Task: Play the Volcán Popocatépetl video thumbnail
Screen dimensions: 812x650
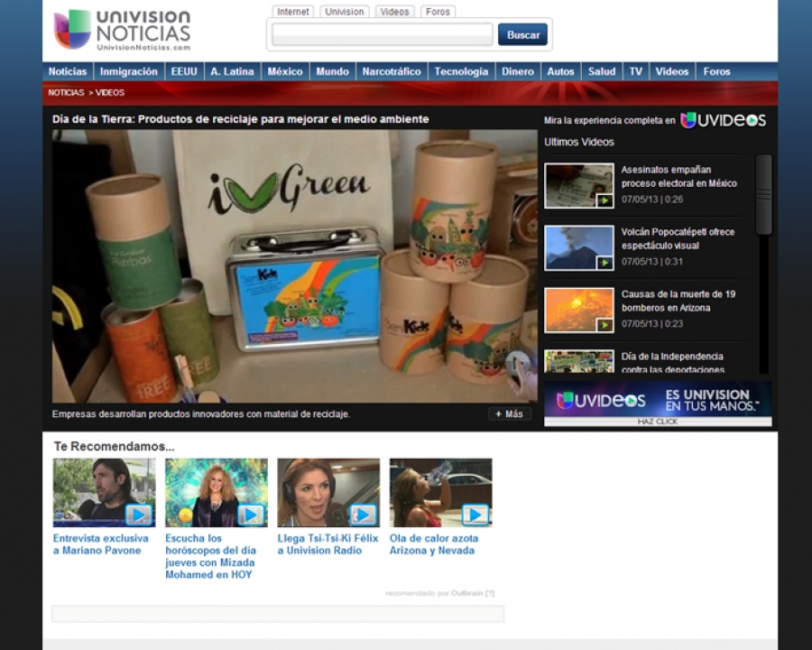Action: pyautogui.click(x=578, y=248)
